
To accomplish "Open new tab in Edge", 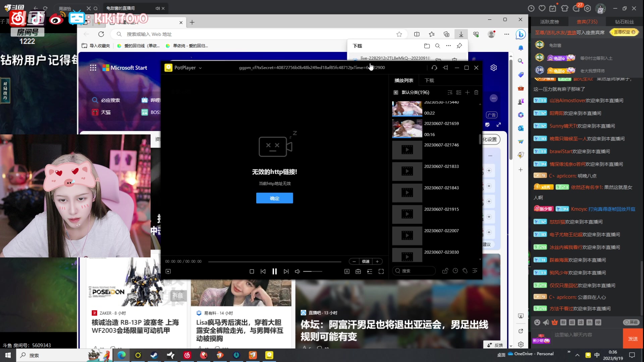I will pos(192,22).
